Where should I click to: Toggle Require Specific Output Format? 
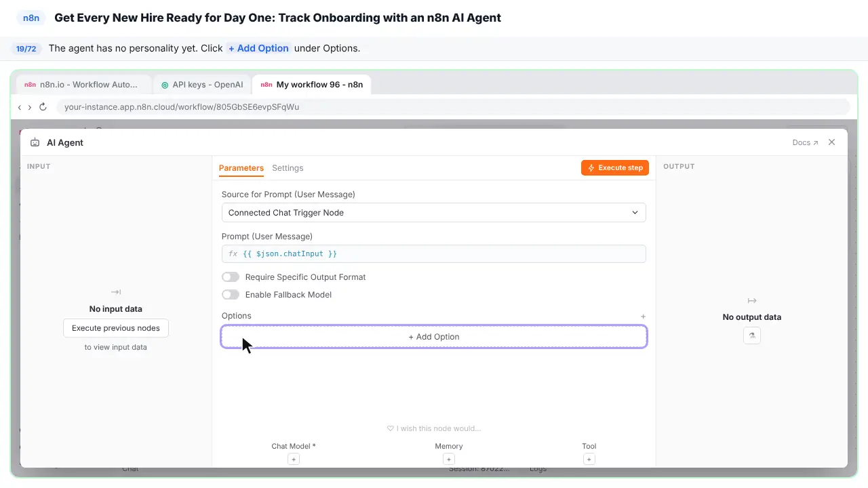pyautogui.click(x=231, y=277)
